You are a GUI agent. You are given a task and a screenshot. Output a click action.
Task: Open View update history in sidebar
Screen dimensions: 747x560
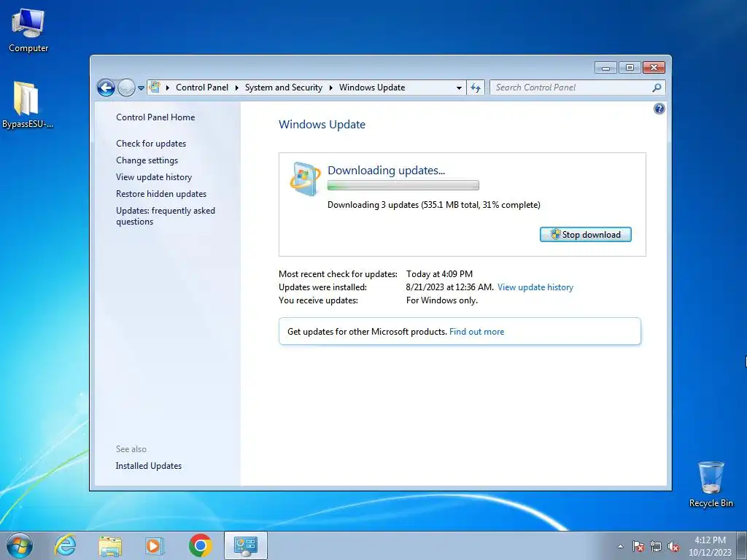(154, 177)
